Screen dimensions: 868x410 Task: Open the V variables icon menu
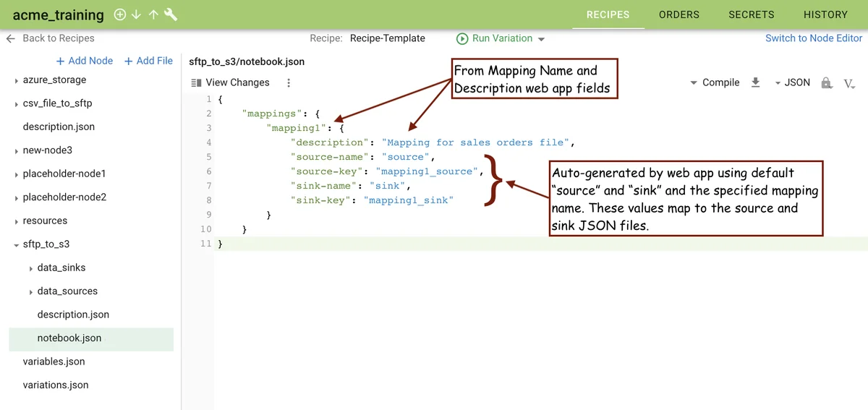pyautogui.click(x=849, y=83)
